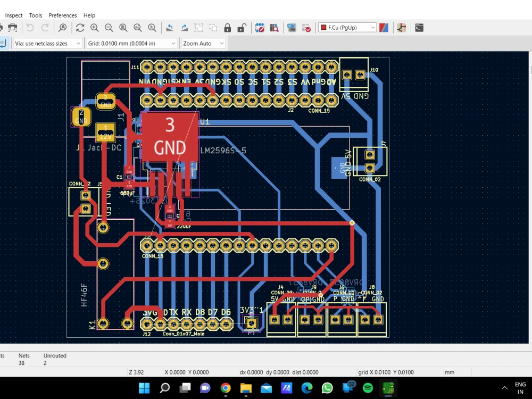The height and width of the screenshot is (399, 532).
Task: Refresh the PCB view
Action: pyautogui.click(x=80, y=27)
